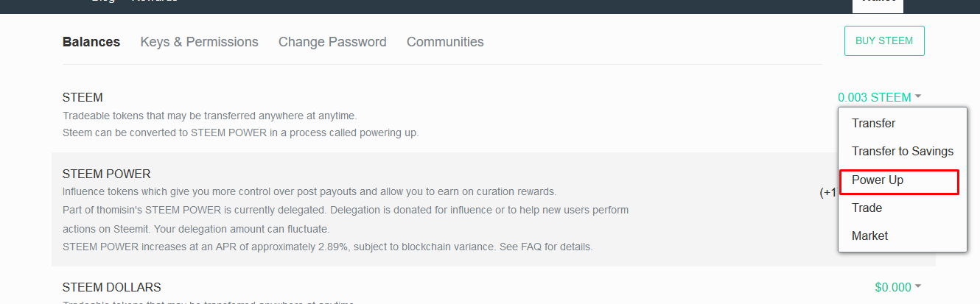Click the STEEM balance heading

tap(83, 97)
